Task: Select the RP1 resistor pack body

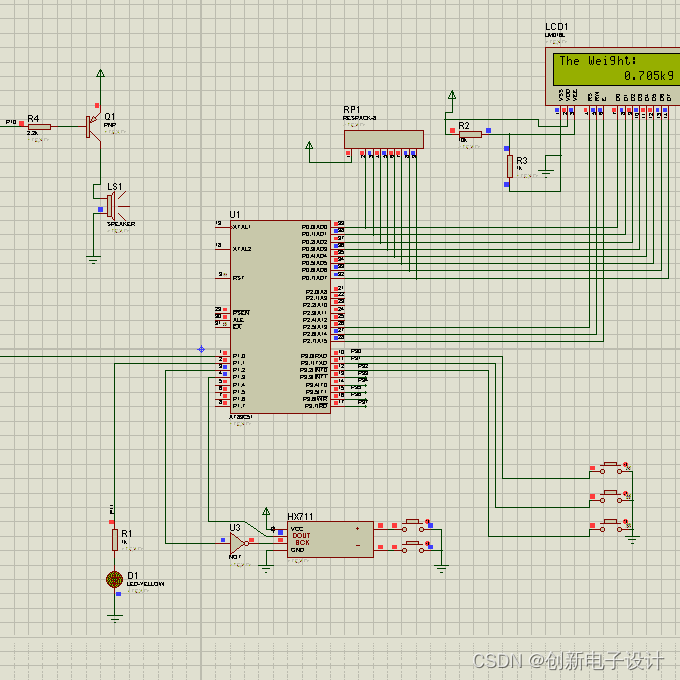Action: (x=384, y=140)
